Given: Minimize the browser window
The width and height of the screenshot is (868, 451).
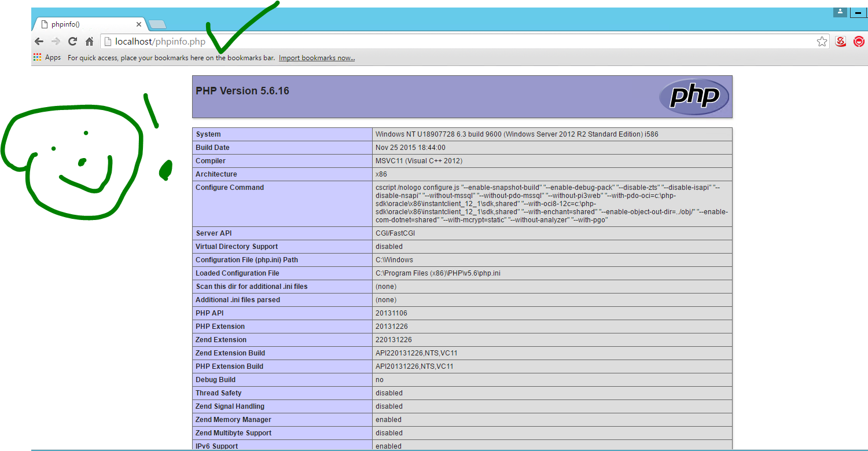Looking at the screenshot, I should pyautogui.click(x=860, y=12).
